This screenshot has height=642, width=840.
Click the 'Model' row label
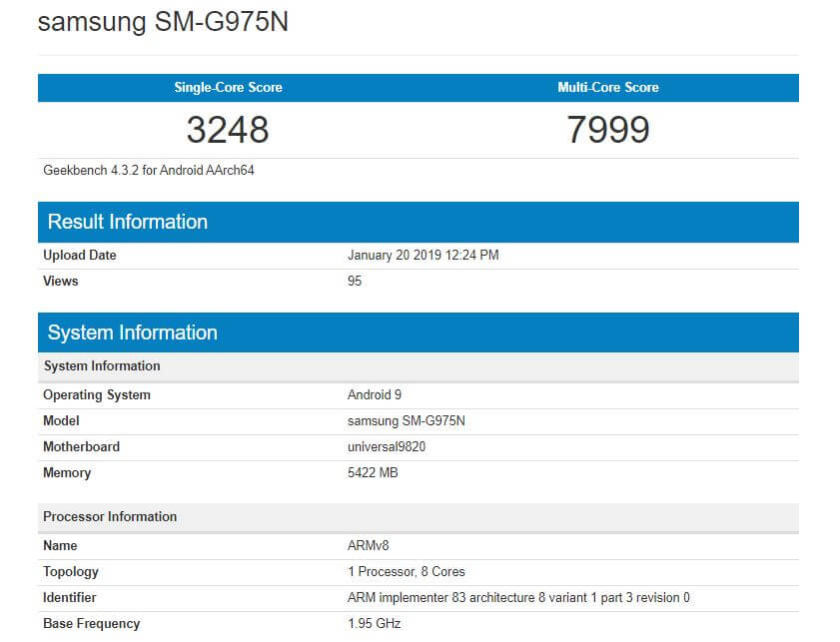[61, 421]
